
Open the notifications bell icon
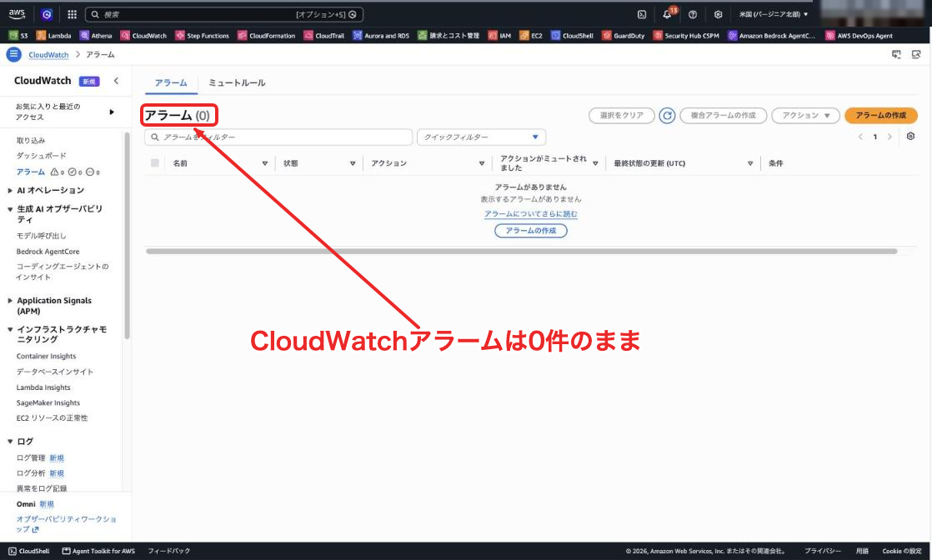click(668, 14)
